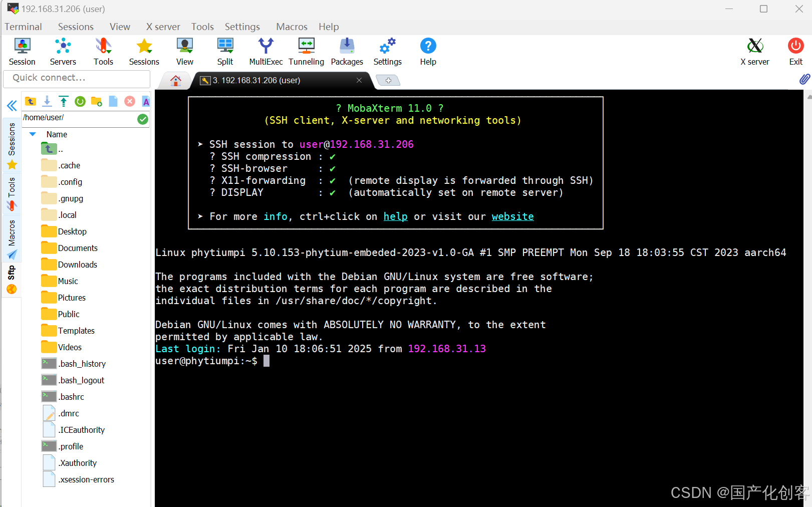This screenshot has height=507, width=812.
Task: Open the Tunneling icon
Action: pyautogui.click(x=306, y=52)
